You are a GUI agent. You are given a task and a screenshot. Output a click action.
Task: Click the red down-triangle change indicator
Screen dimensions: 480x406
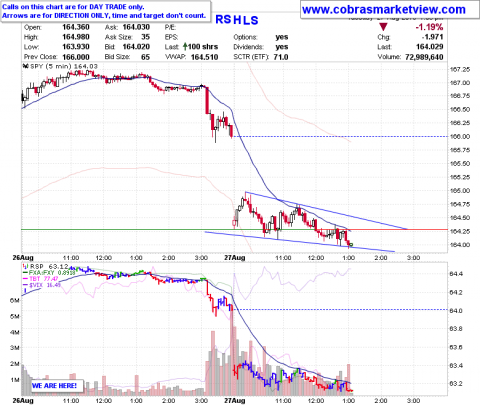pyautogui.click(x=383, y=27)
